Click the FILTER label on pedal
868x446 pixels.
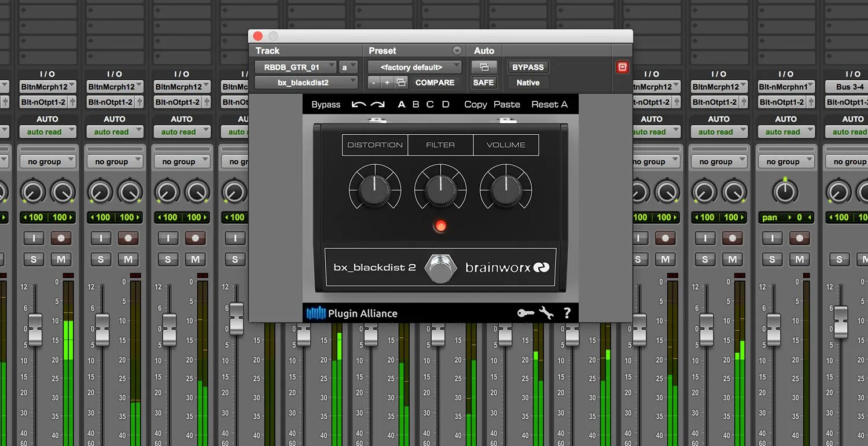click(x=440, y=145)
